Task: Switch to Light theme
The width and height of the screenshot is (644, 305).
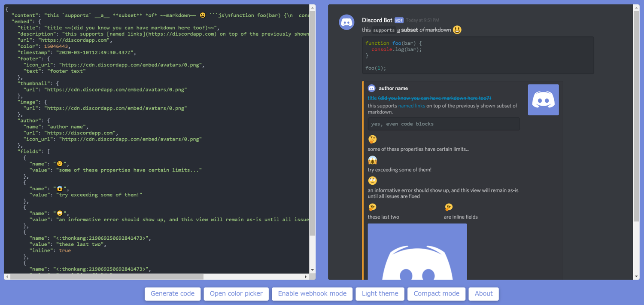Action: click(380, 294)
